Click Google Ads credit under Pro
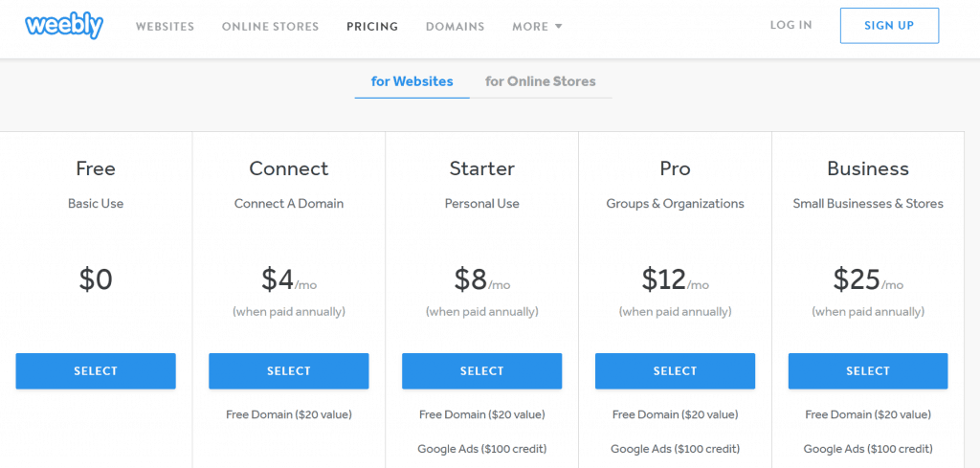The width and height of the screenshot is (980, 468). point(675,448)
